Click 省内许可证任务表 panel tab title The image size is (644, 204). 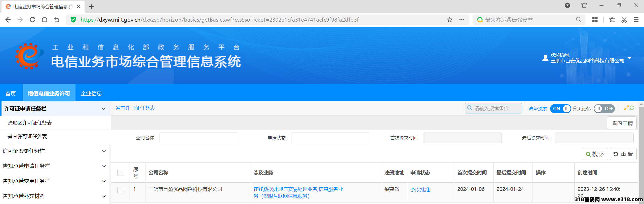click(135, 108)
